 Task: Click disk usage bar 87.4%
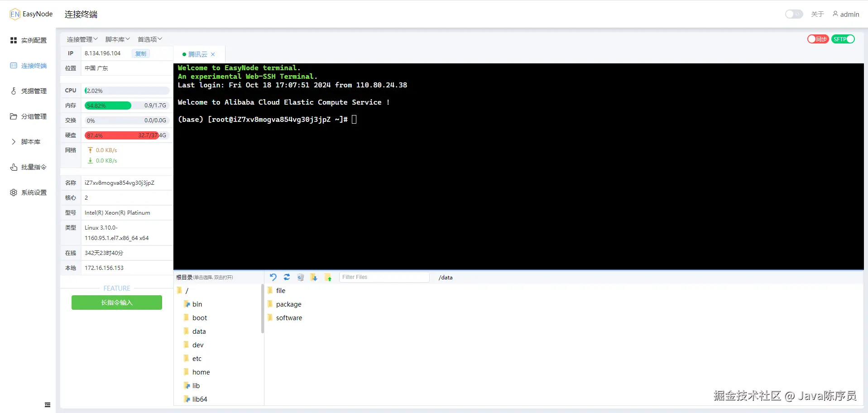[x=127, y=135]
